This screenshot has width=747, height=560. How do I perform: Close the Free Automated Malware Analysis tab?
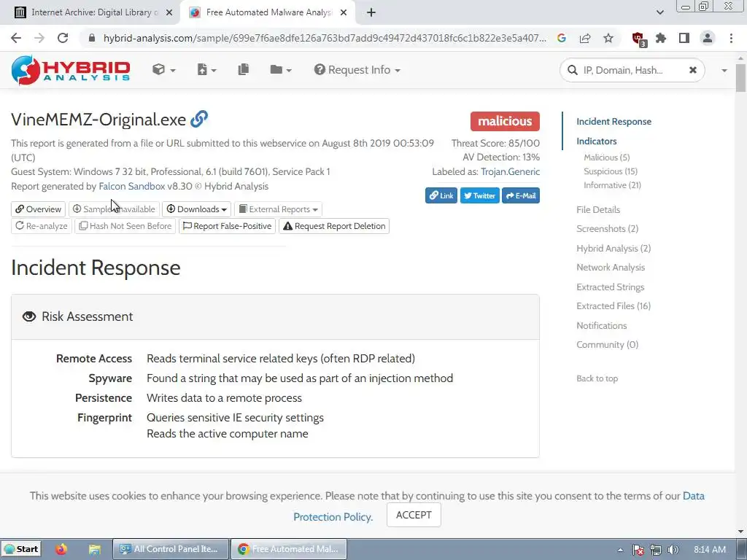(x=344, y=13)
